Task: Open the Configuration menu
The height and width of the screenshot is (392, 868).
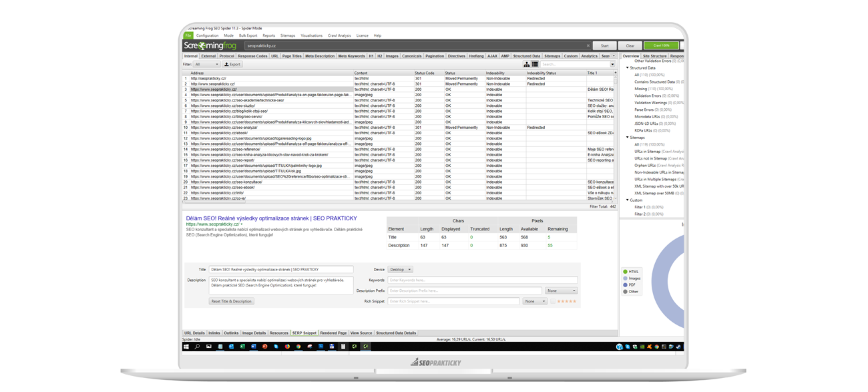Action: coord(207,35)
